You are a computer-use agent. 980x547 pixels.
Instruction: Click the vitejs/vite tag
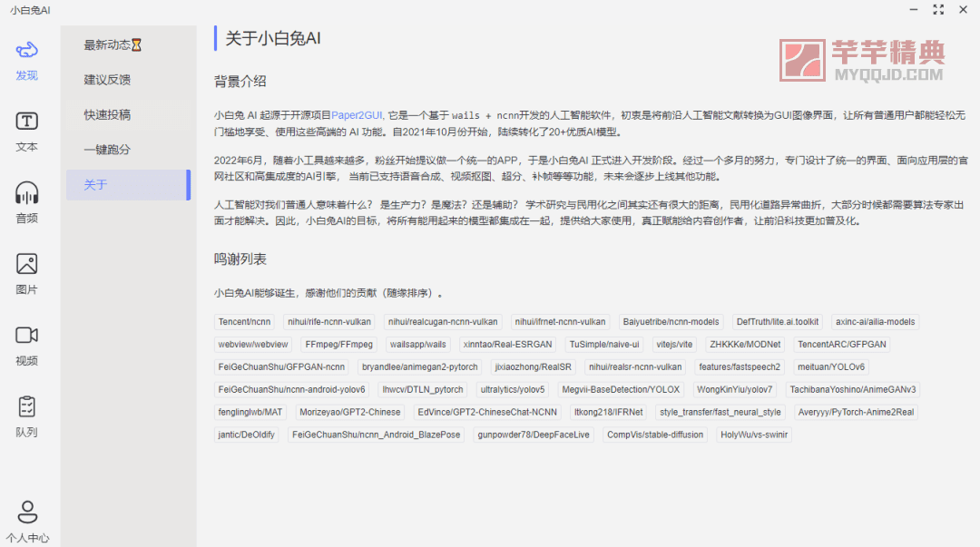point(674,345)
